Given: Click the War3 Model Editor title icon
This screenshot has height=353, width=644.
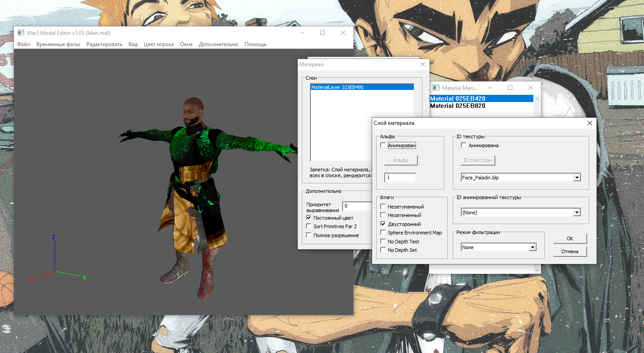Looking at the screenshot, I should coord(21,33).
